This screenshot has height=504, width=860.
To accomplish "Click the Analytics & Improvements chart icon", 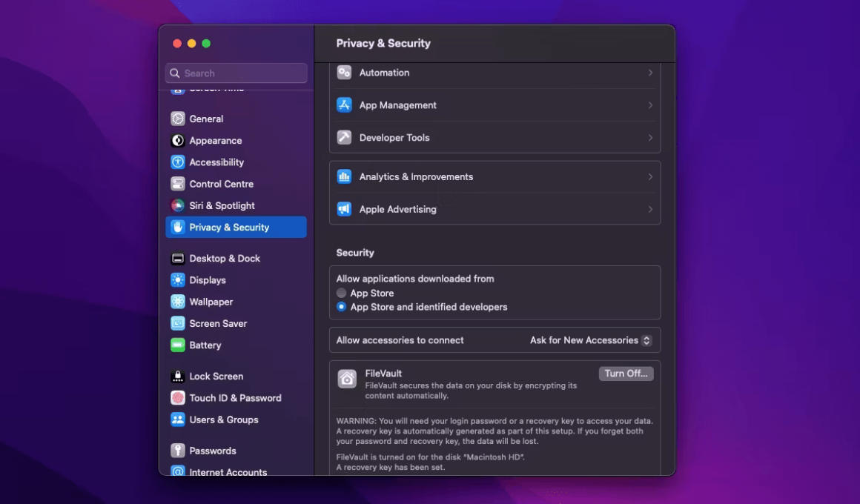I will tap(344, 176).
